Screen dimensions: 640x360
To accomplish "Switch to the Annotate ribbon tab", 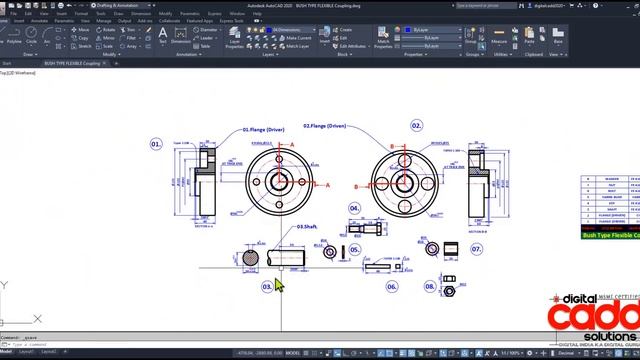I will [39, 21].
